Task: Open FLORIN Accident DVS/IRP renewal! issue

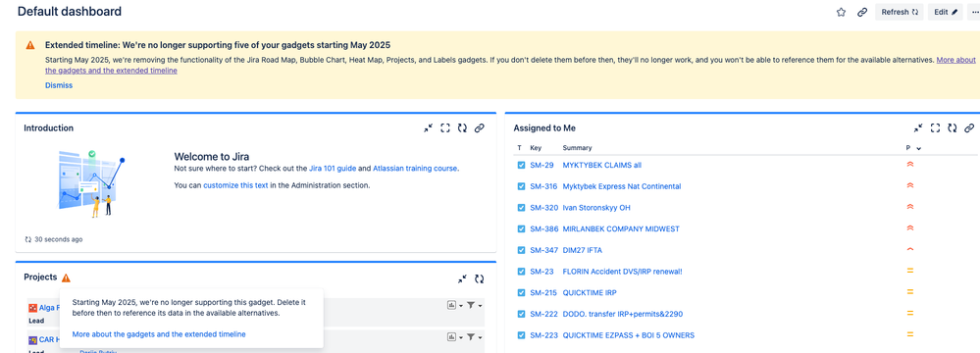Action: point(623,272)
